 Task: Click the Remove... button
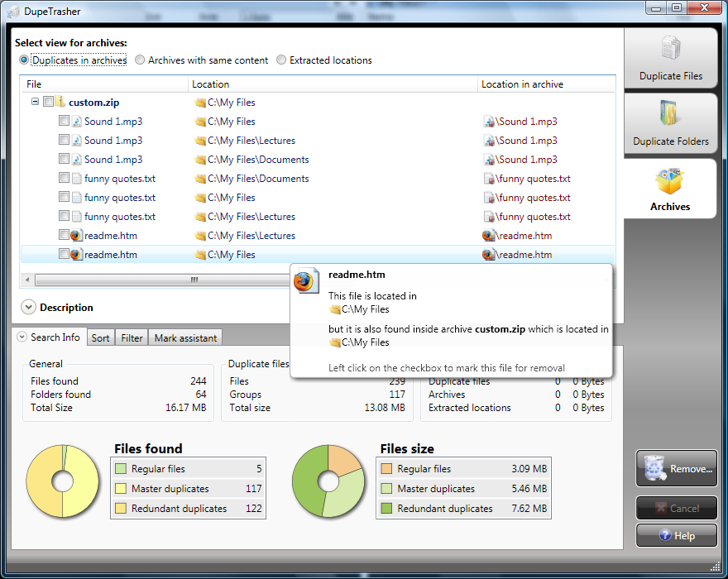[x=677, y=468]
